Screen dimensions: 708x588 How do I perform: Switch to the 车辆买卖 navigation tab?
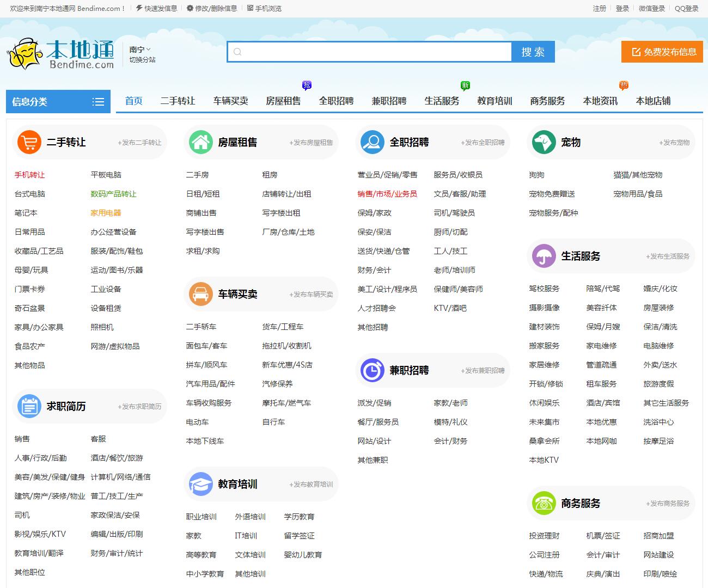pos(230,101)
